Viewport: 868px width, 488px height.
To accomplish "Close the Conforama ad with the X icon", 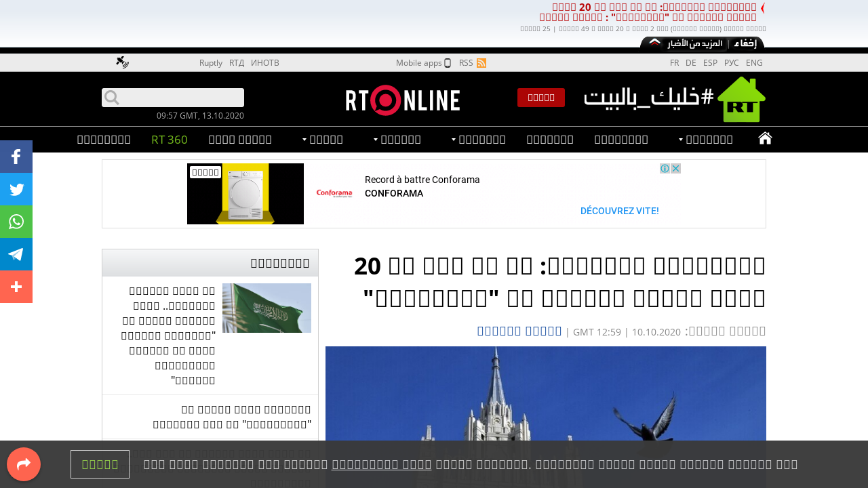I will coord(675,169).
